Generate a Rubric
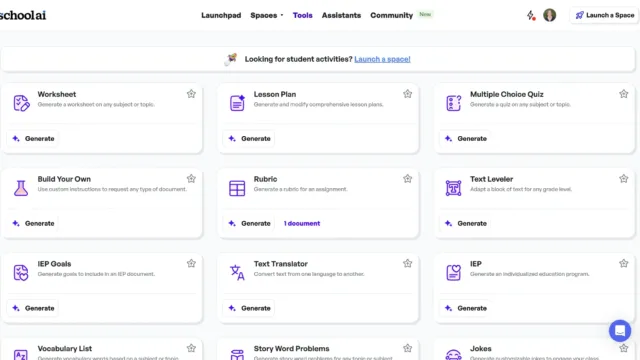Image resolution: width=640 pixels, height=360 pixels. pos(249,223)
